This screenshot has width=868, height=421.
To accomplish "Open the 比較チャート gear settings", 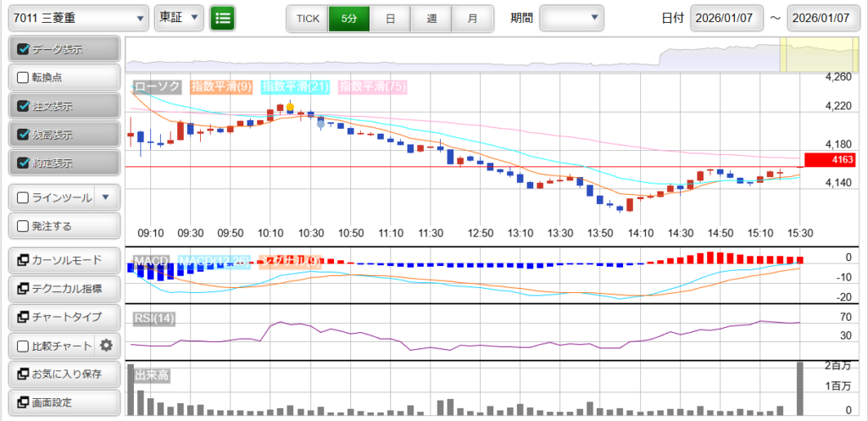I will [x=106, y=346].
